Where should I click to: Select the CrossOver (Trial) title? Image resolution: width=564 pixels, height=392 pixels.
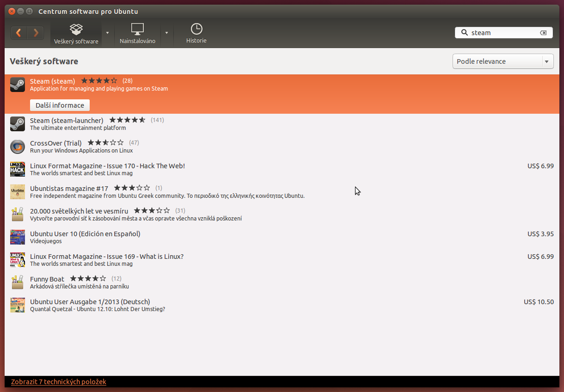click(56, 143)
